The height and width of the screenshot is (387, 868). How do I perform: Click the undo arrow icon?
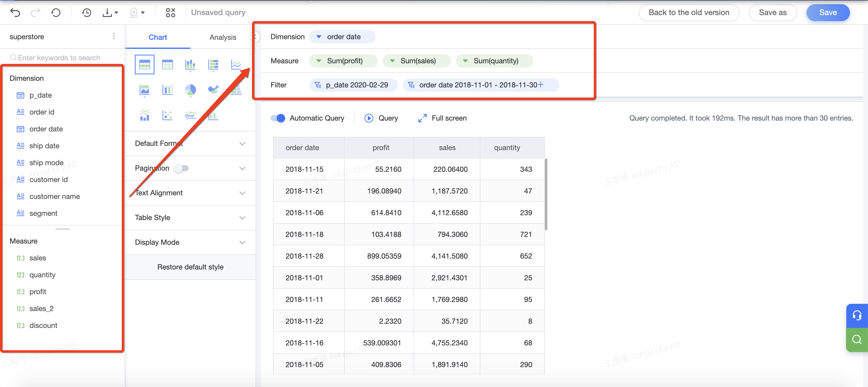[x=15, y=12]
